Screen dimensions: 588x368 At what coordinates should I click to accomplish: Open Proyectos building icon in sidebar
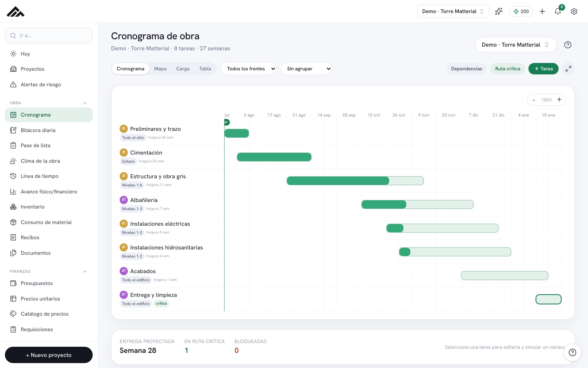13,69
